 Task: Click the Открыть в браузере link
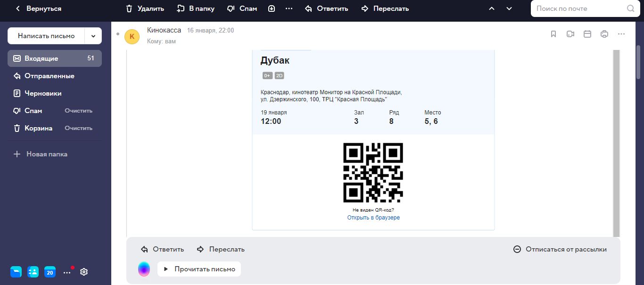(x=373, y=218)
